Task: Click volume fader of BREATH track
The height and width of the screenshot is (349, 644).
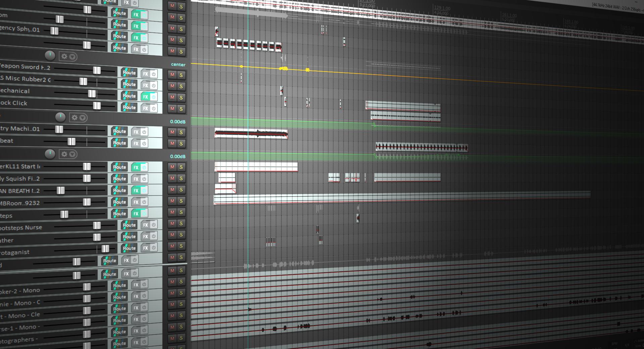Action: point(60,190)
